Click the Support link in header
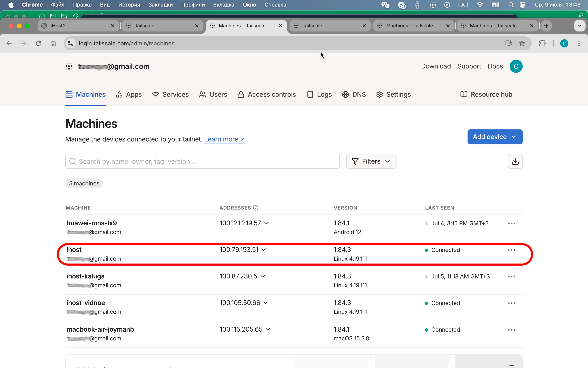 [469, 66]
